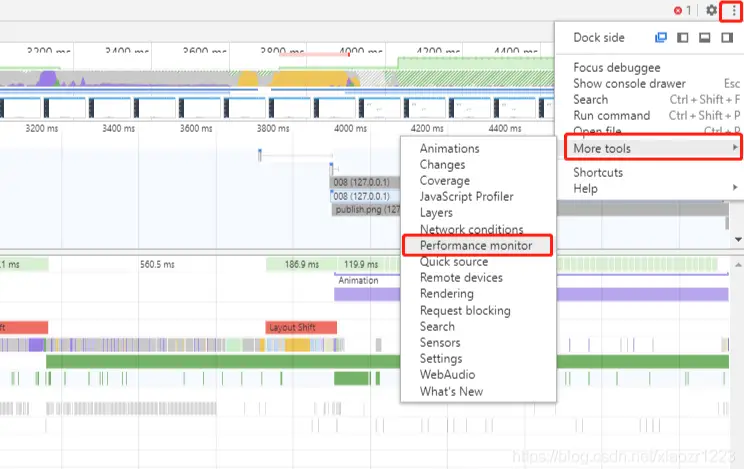
Task: Click the purple Animation track bar
Action: click(367, 294)
